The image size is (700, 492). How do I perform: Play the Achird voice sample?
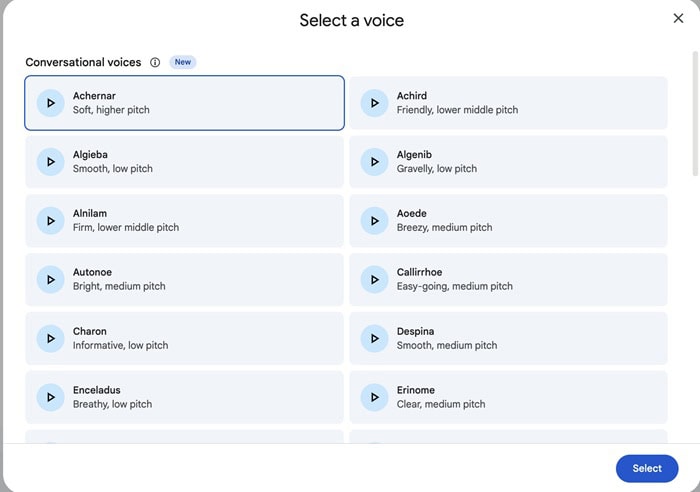[x=374, y=103]
